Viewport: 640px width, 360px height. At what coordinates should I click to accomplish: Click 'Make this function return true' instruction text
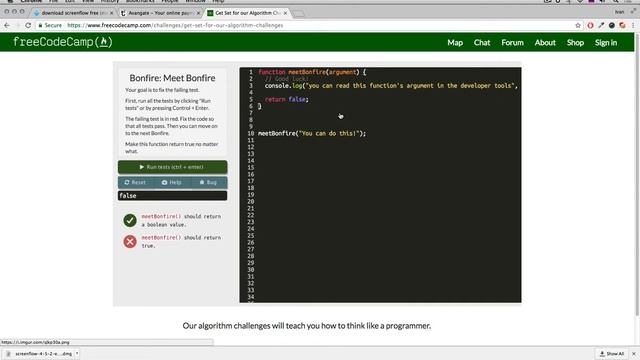click(x=172, y=148)
